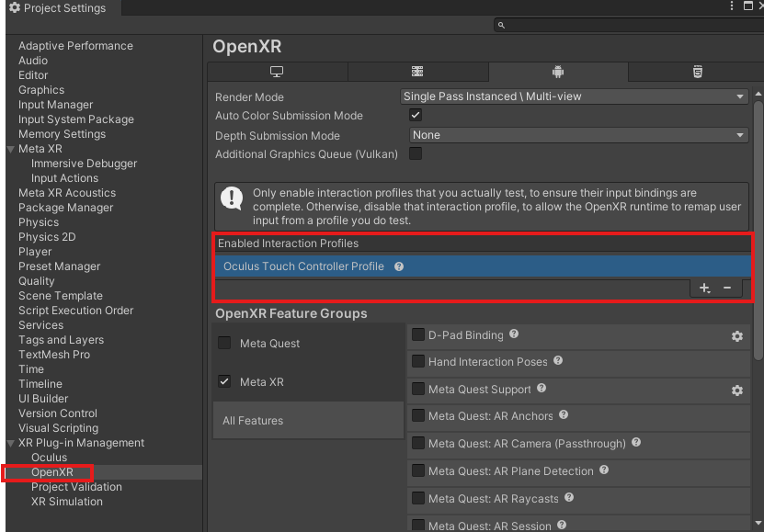
Task: Switch to the WebGL HTML5 platform tab
Action: coord(697,72)
